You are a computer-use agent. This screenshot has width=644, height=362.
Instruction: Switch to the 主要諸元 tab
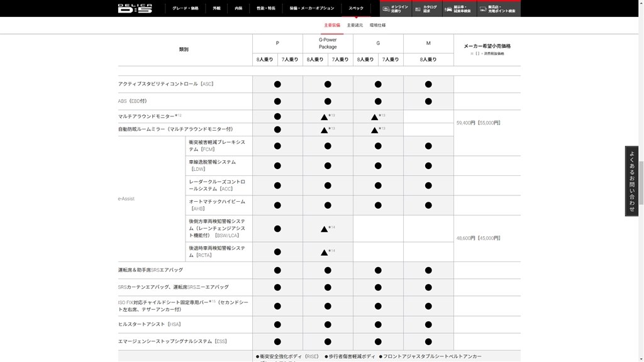[x=354, y=25]
